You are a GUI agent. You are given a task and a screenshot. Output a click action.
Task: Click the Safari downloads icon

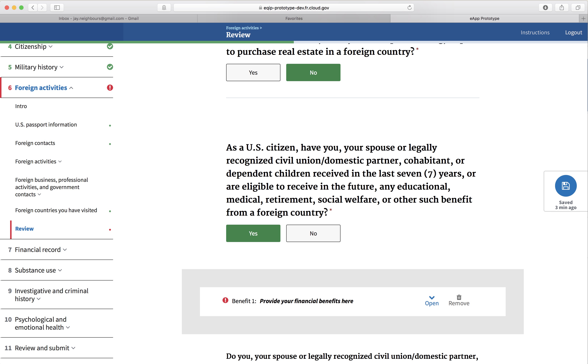click(x=545, y=8)
